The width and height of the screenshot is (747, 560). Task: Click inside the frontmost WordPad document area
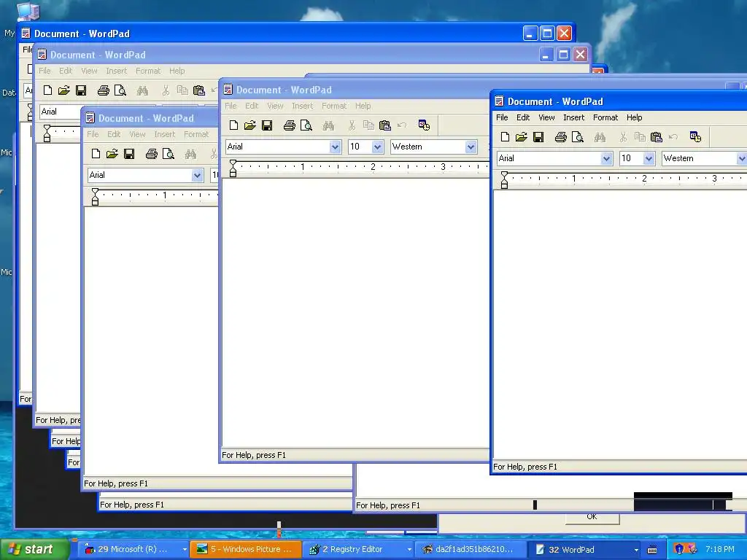coord(620,324)
